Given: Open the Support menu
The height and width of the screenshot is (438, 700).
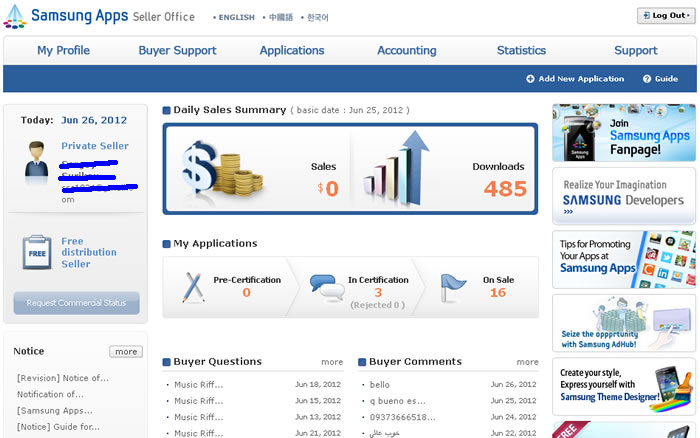Looking at the screenshot, I should [x=636, y=50].
